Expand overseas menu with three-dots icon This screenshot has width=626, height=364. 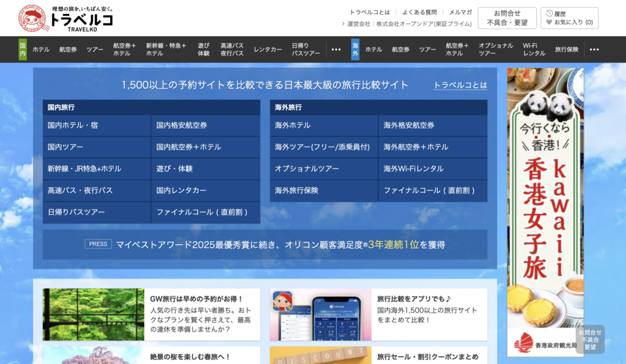593,49
